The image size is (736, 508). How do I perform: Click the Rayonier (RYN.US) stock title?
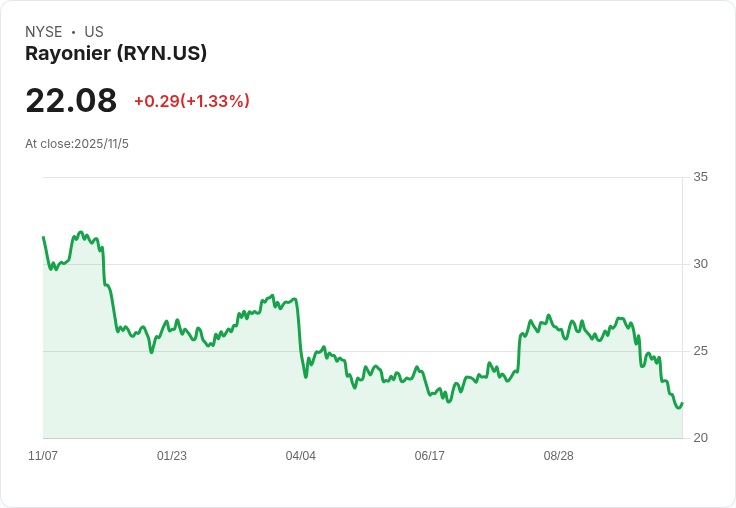click(x=116, y=54)
